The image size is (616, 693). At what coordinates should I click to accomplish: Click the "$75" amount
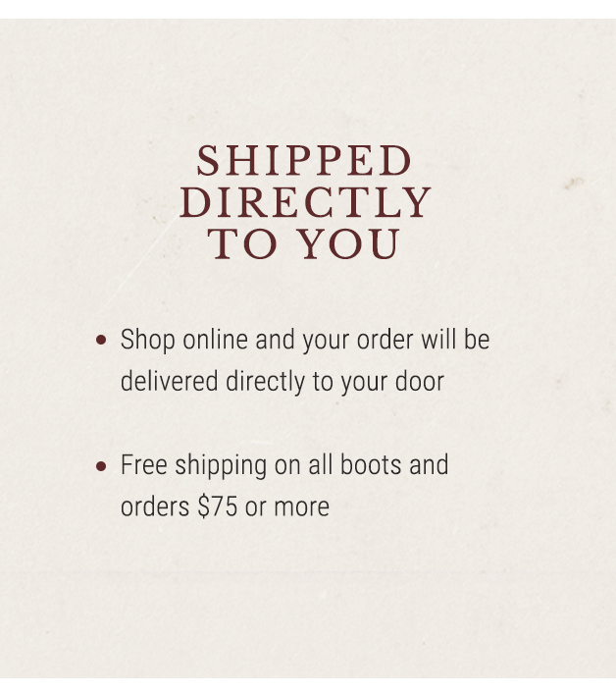218,506
